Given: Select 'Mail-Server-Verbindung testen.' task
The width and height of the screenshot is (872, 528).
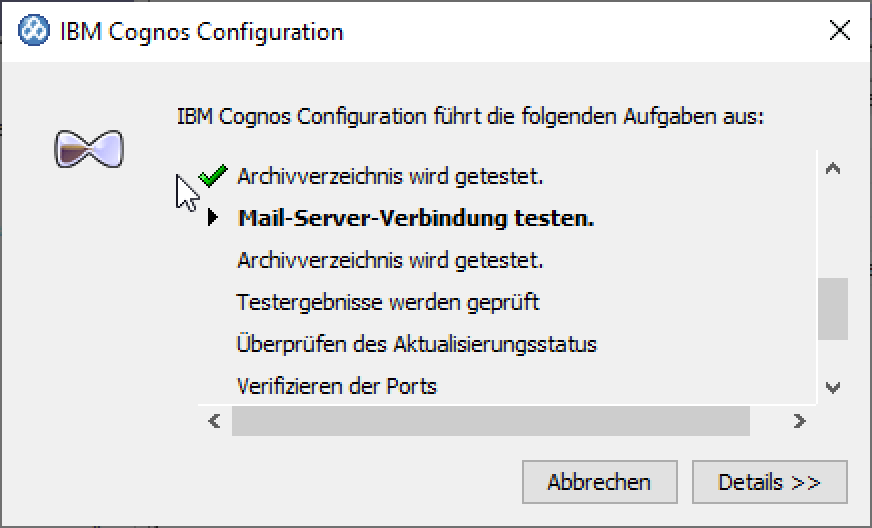Looking at the screenshot, I should [416, 219].
